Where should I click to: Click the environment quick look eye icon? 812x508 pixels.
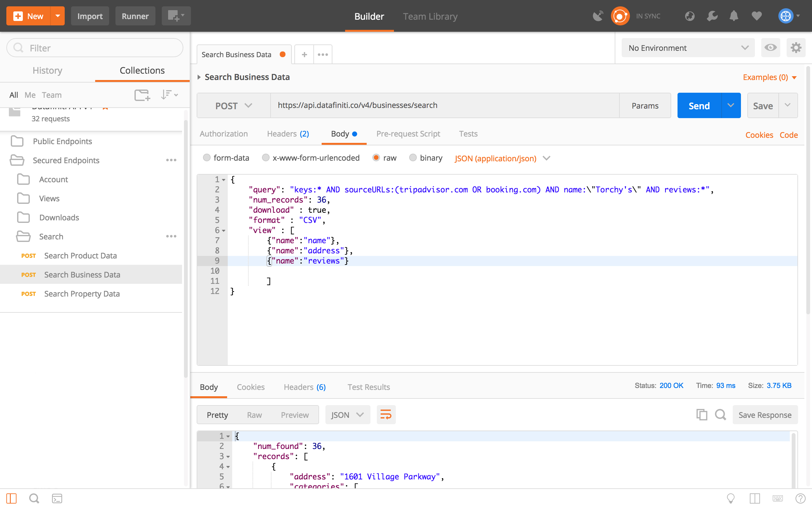(770, 48)
